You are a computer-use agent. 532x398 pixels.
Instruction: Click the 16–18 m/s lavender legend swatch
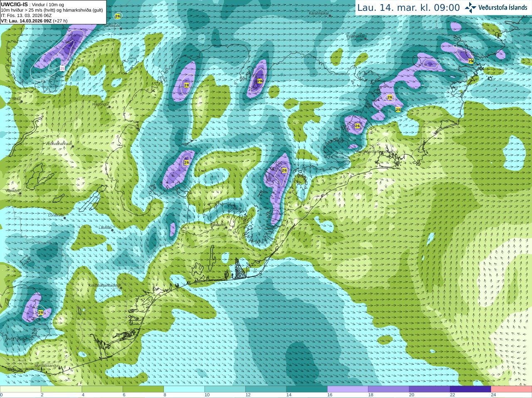348,389
